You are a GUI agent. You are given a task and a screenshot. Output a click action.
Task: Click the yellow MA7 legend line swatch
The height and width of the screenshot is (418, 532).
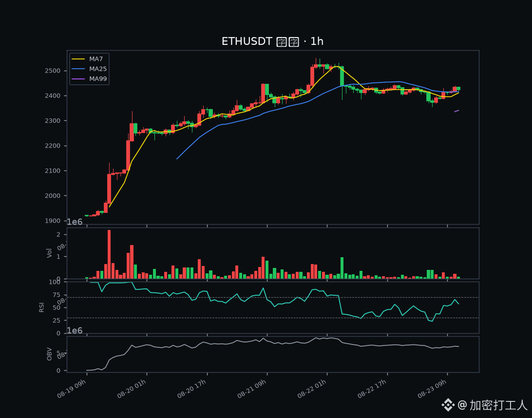pyautogui.click(x=78, y=59)
